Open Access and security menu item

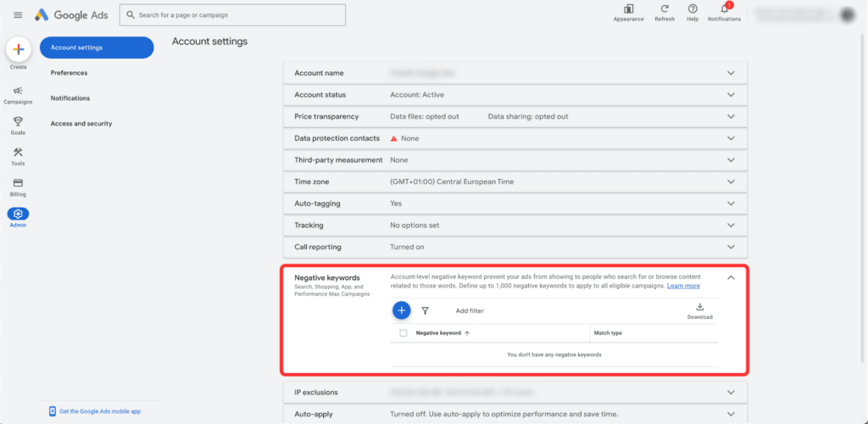(81, 124)
